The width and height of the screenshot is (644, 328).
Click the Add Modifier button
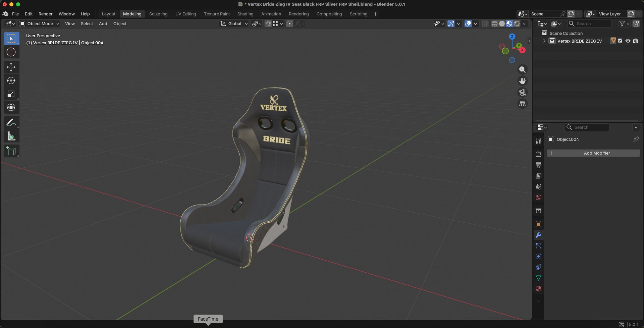(x=593, y=153)
